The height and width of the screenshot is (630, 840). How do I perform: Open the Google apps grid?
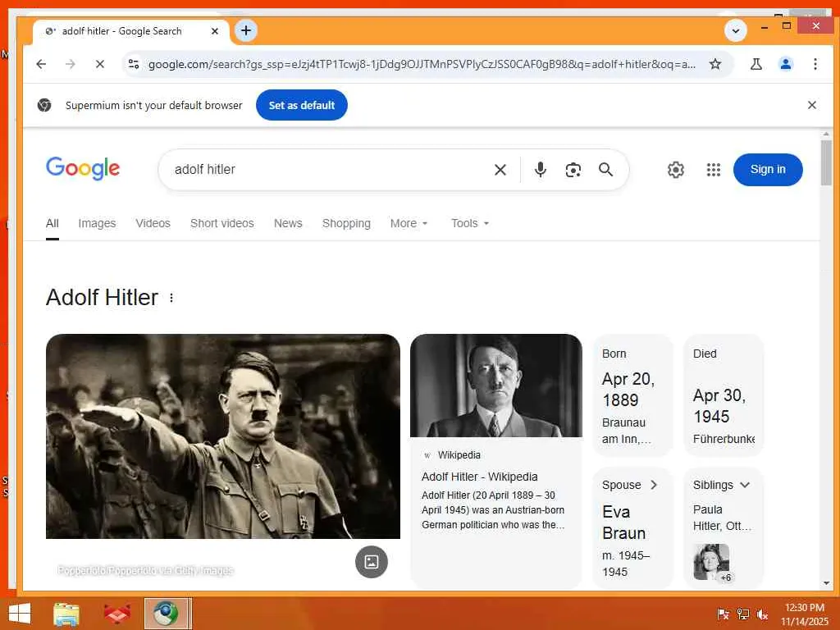tap(713, 170)
